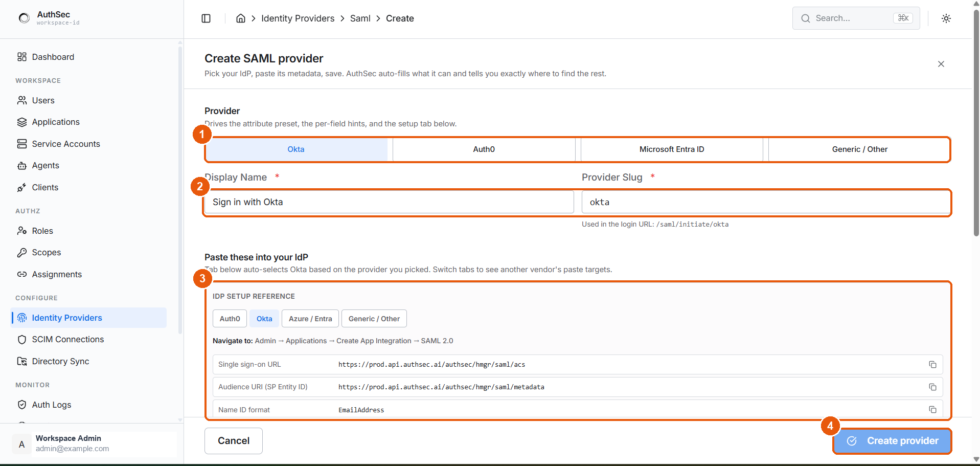Click the Workspace Admin avatar
The image size is (980, 466).
coord(21,444)
